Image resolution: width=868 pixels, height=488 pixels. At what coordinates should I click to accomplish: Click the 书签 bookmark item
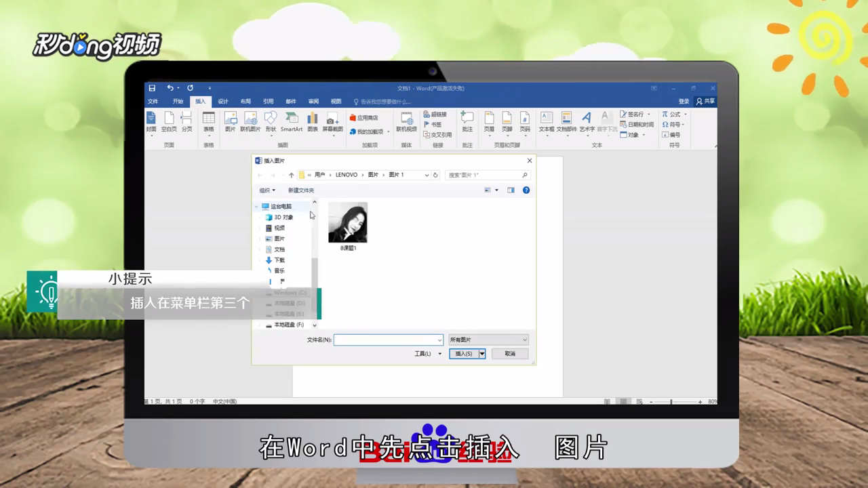(x=433, y=125)
